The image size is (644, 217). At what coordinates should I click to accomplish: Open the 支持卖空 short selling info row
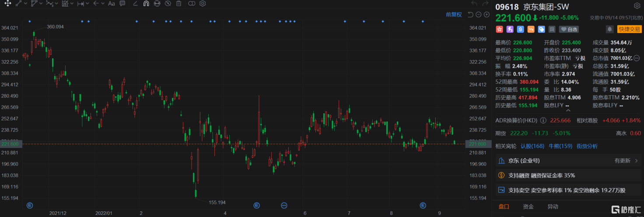(568, 190)
